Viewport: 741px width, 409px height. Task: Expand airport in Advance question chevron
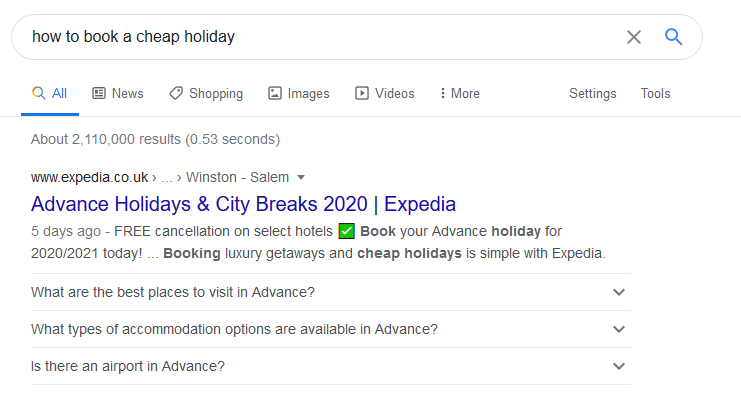[619, 366]
